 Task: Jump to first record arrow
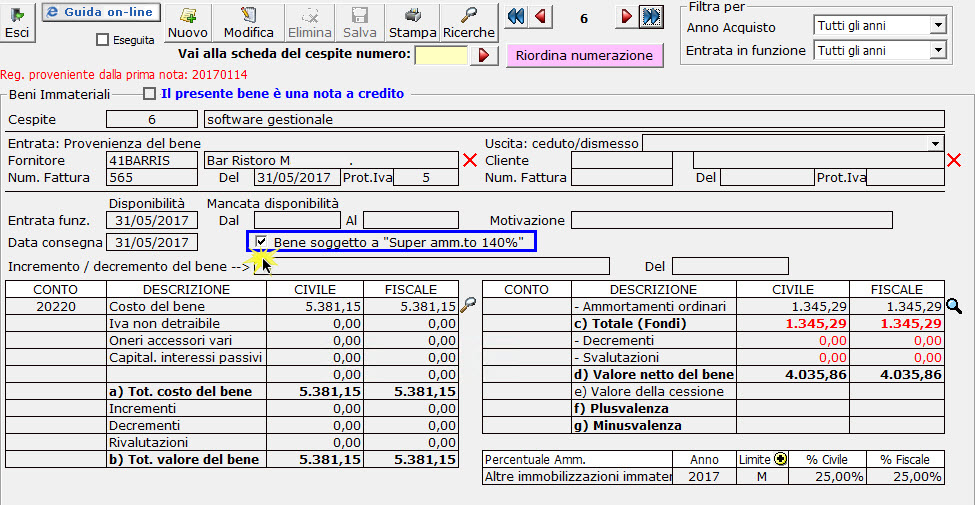515,17
